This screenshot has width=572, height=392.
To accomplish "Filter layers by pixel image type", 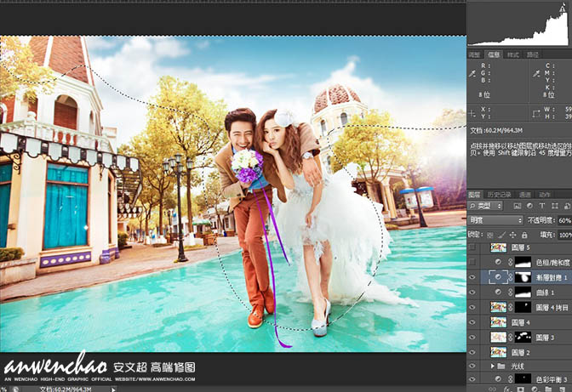I will pyautogui.click(x=518, y=206).
